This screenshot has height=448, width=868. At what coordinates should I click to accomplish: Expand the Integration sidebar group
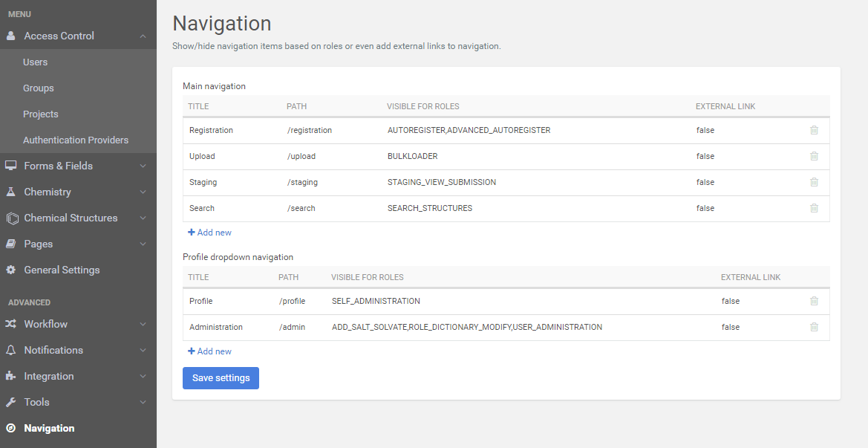point(143,376)
